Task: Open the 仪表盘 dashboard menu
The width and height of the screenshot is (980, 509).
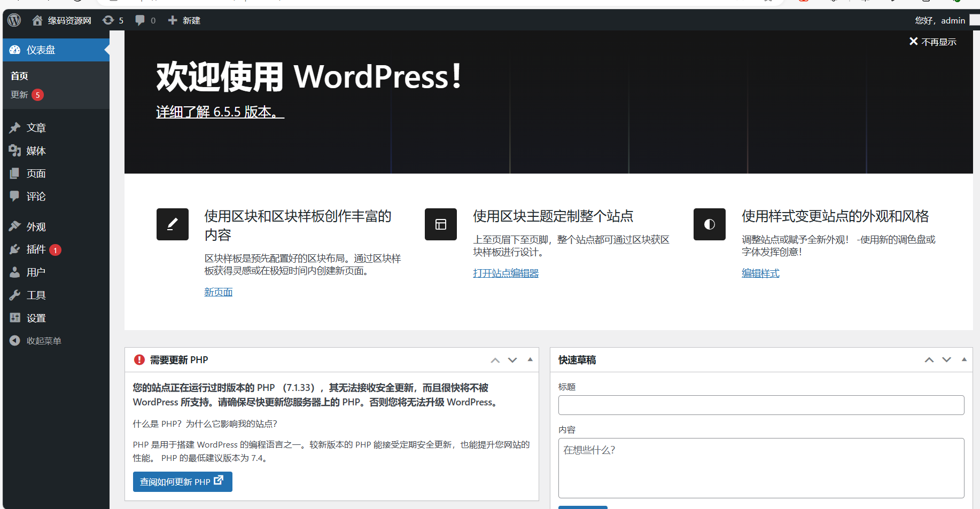Action: (x=56, y=50)
